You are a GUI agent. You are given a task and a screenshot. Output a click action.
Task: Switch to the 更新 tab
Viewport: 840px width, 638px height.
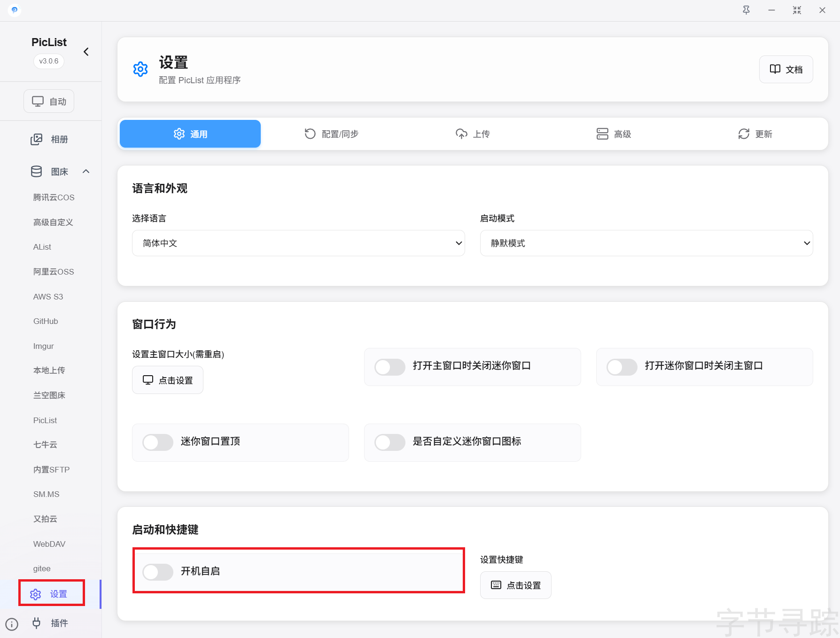[755, 134]
